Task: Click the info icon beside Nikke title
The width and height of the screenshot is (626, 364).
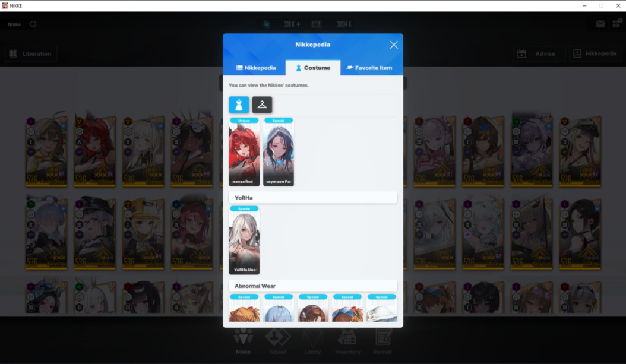Action: click(33, 24)
